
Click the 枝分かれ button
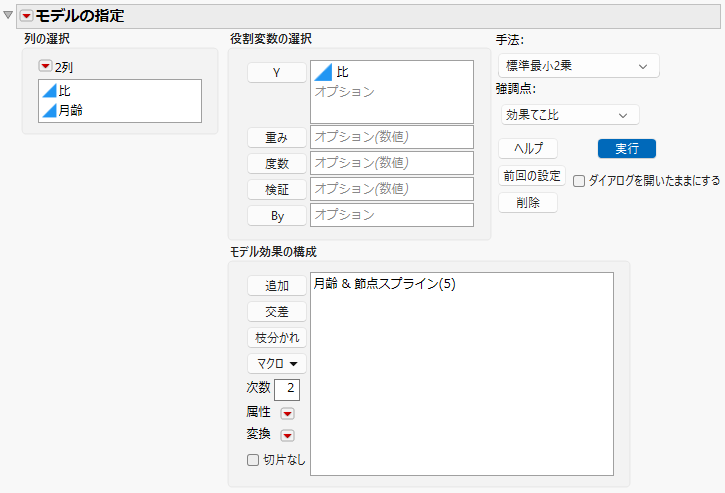pos(276,337)
